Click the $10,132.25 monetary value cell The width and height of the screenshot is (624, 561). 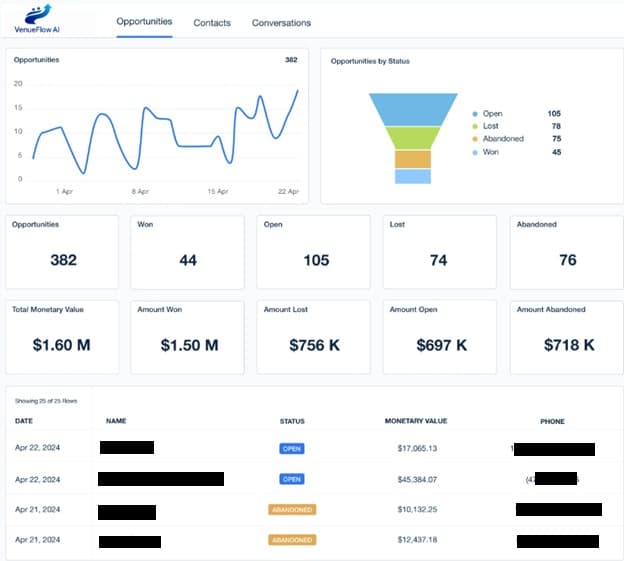(417, 509)
